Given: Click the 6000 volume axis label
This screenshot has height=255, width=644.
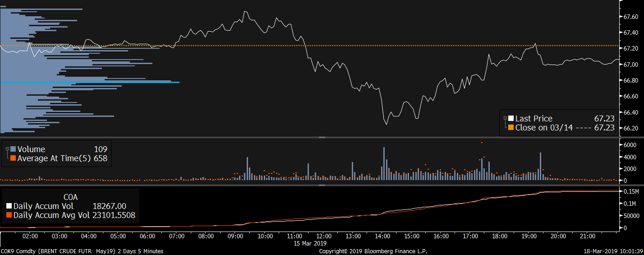Looking at the screenshot, I should coord(630,145).
